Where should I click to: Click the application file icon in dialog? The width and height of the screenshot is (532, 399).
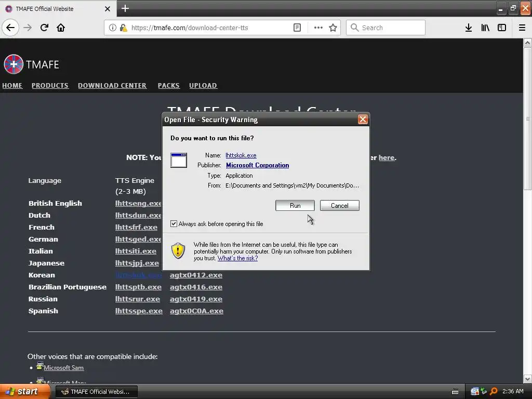tap(179, 160)
